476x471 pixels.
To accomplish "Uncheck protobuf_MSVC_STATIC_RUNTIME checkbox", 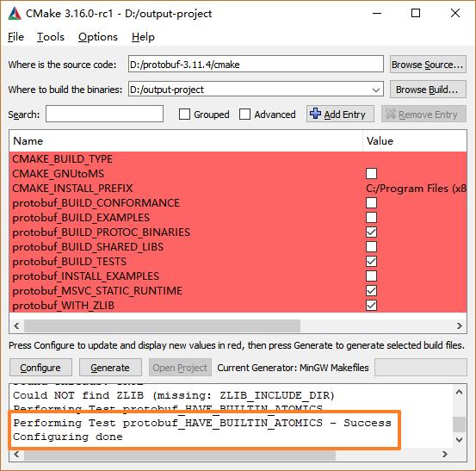I will 371,291.
